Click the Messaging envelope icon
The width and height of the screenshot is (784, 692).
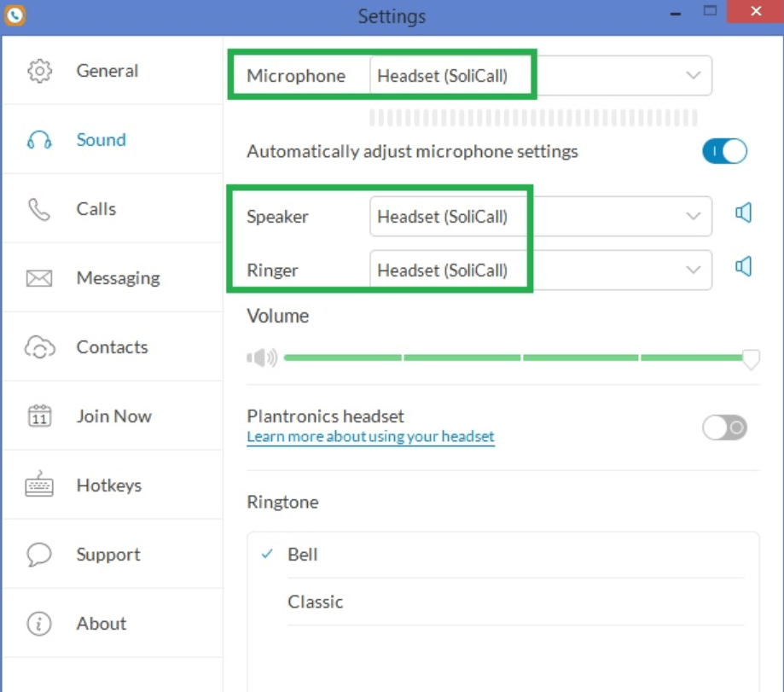tap(39, 278)
